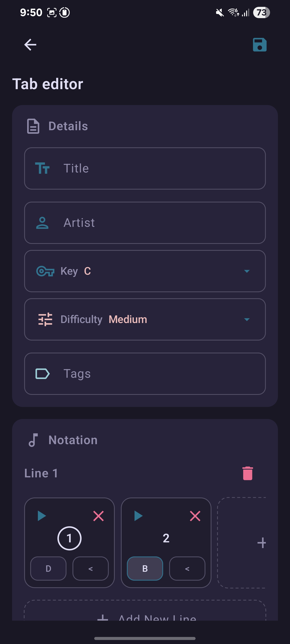Click the left chevron in measure 2
This screenshot has height=644, width=290.
pos(187,569)
